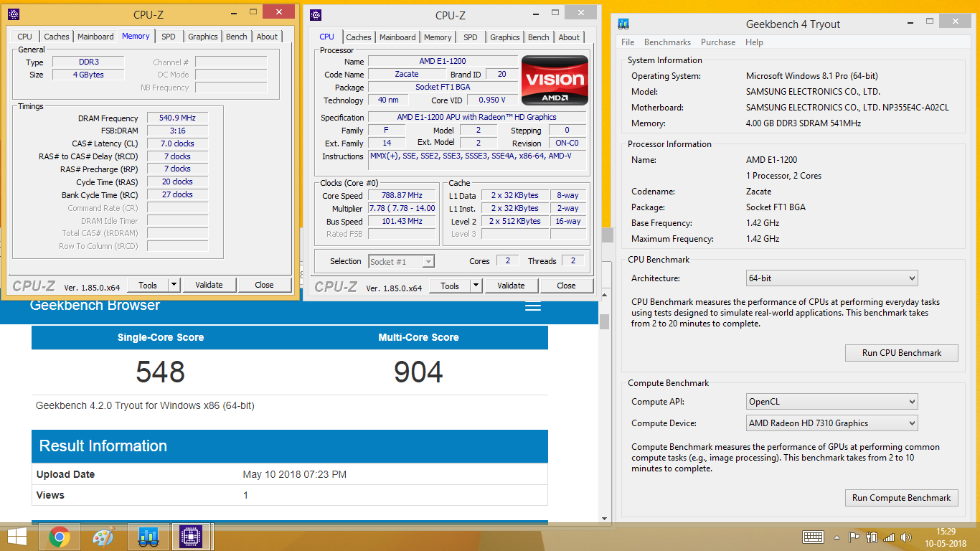Open About tab in CPU-Z CPU window
The width and height of the screenshot is (980, 551).
(x=569, y=37)
